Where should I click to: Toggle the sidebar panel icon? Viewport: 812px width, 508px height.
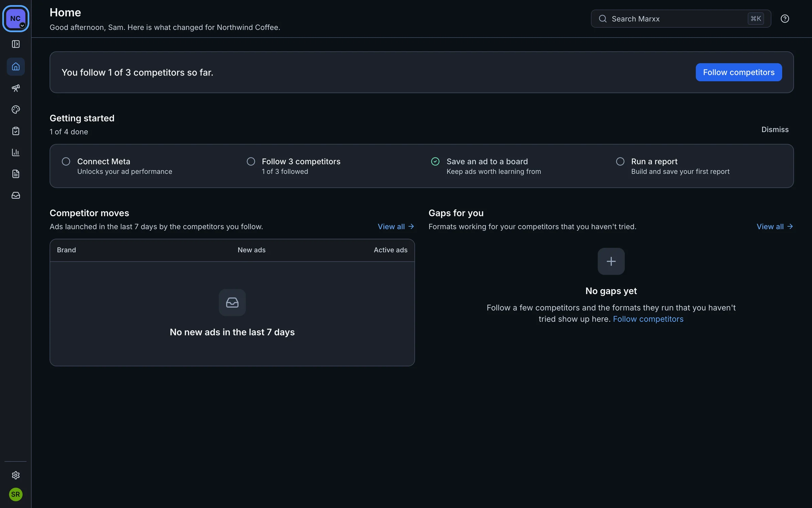pos(16,44)
